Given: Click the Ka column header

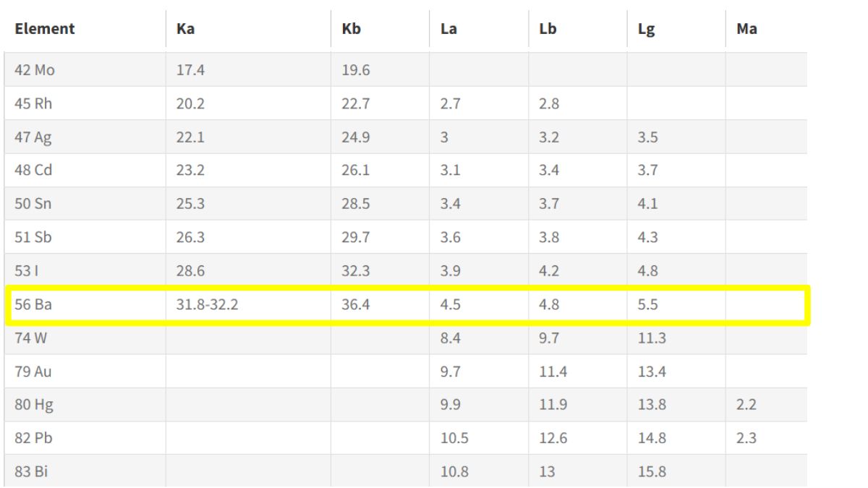Looking at the screenshot, I should tap(185, 30).
